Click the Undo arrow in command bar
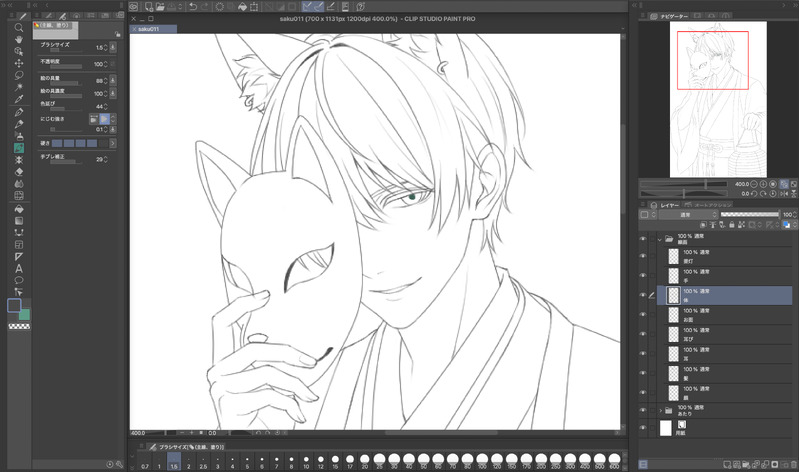 point(193,7)
